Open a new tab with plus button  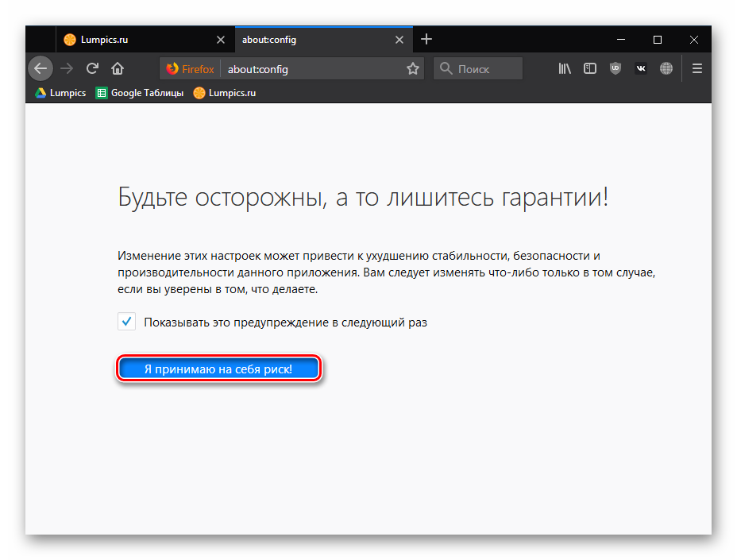(426, 40)
